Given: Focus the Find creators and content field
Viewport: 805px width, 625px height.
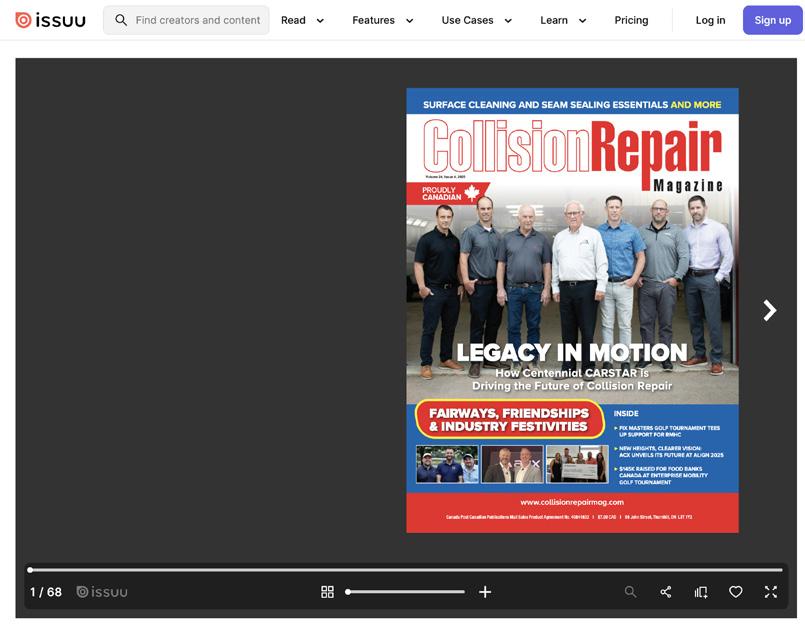Looking at the screenshot, I should pyautogui.click(x=186, y=20).
